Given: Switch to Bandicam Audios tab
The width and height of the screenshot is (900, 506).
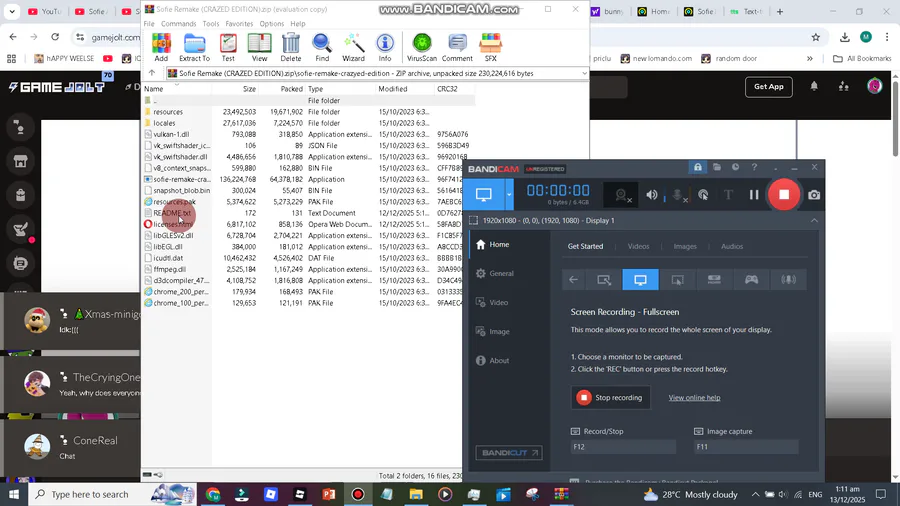Looking at the screenshot, I should pos(732,246).
